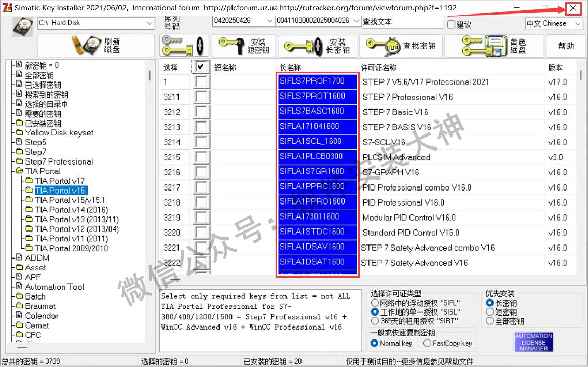Click the 安装短密钥 install short key button
This screenshot has height=367, width=588.
(x=243, y=45)
